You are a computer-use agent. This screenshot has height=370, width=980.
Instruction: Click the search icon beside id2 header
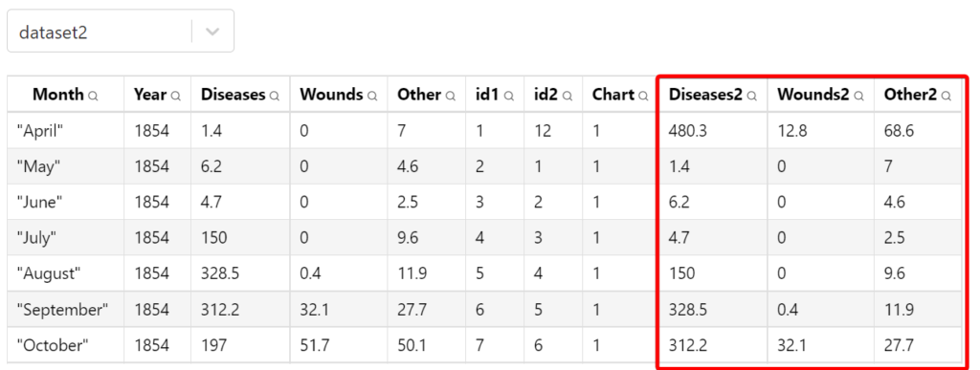[x=568, y=96]
